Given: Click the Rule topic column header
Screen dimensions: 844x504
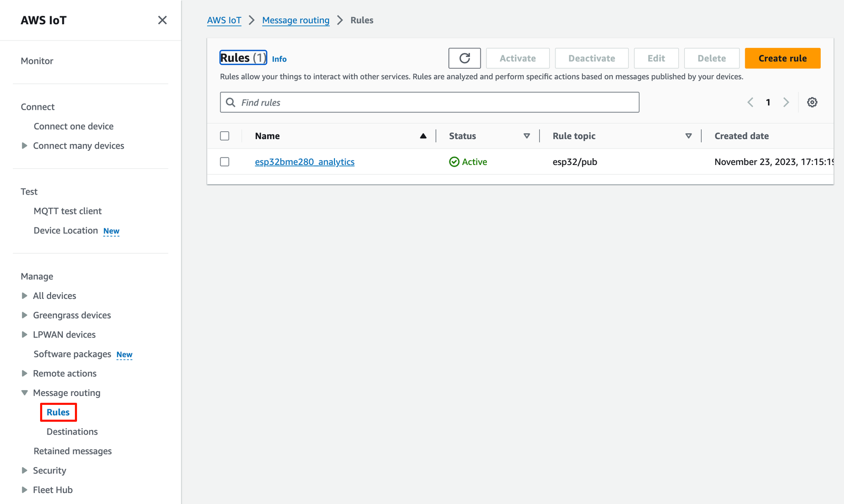Looking at the screenshot, I should (x=574, y=136).
